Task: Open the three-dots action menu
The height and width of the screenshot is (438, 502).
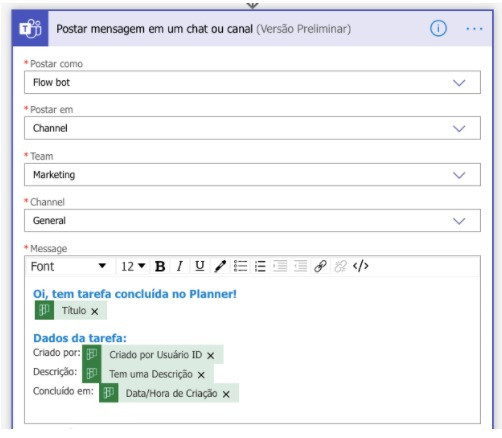Action: click(x=474, y=29)
